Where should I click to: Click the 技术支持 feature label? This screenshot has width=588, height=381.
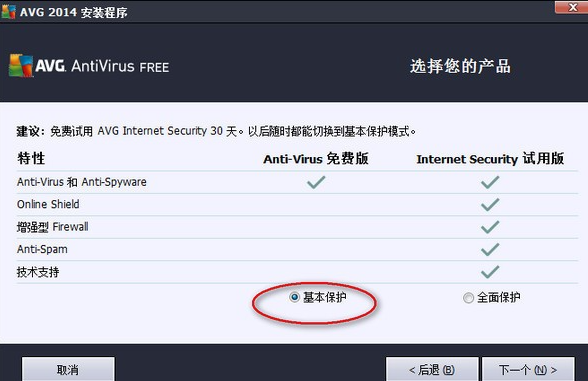click(38, 272)
